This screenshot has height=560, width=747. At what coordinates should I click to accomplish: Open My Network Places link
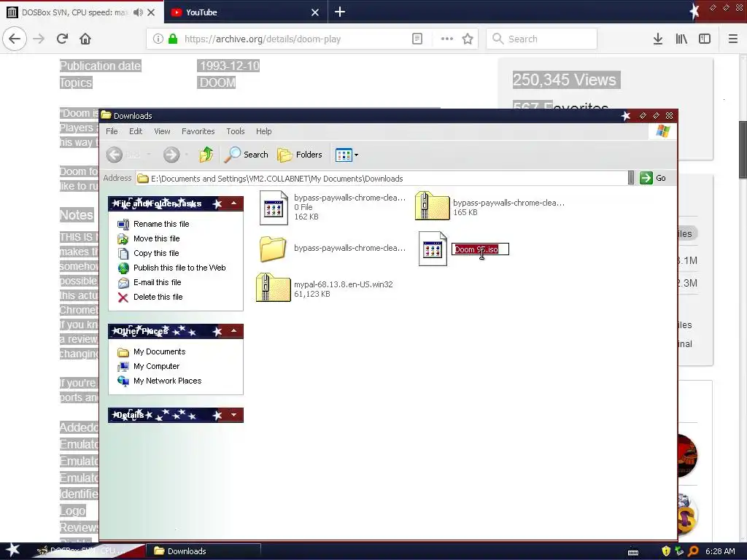coord(167,381)
